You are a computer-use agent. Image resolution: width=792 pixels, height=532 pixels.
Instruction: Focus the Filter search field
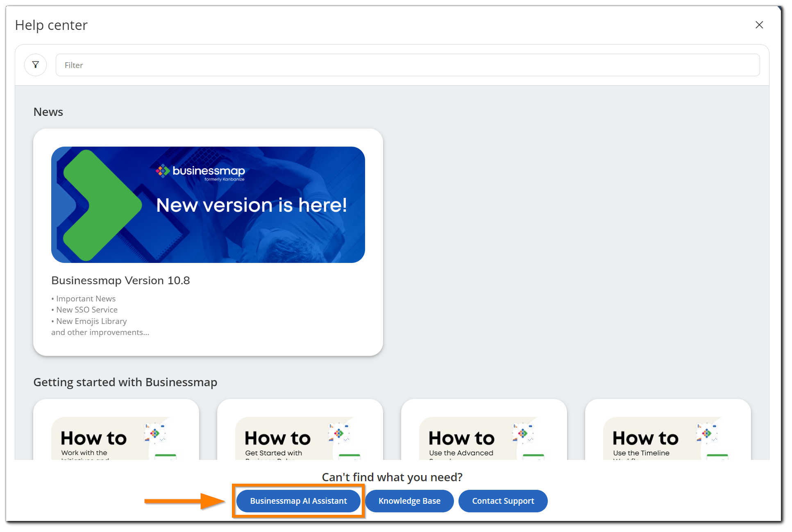pos(408,65)
